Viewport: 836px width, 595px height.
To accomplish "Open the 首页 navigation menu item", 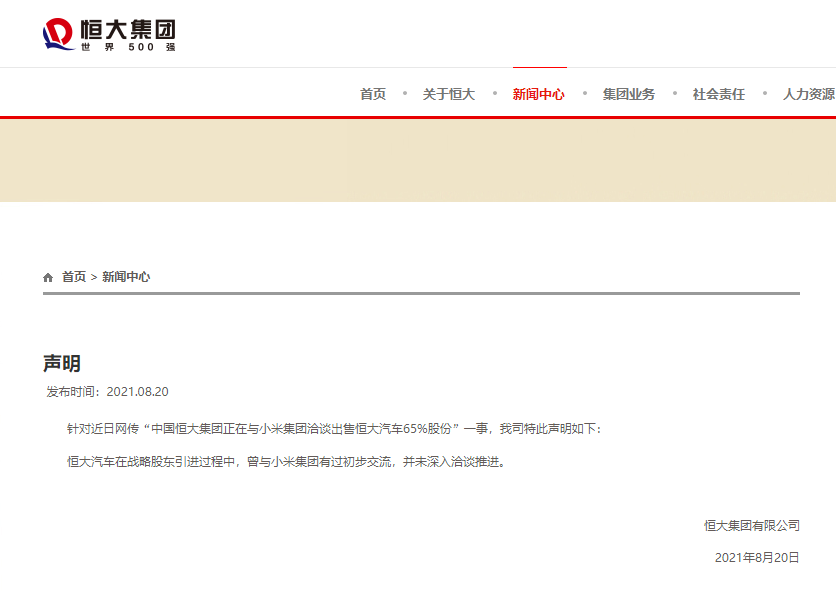I will [373, 94].
